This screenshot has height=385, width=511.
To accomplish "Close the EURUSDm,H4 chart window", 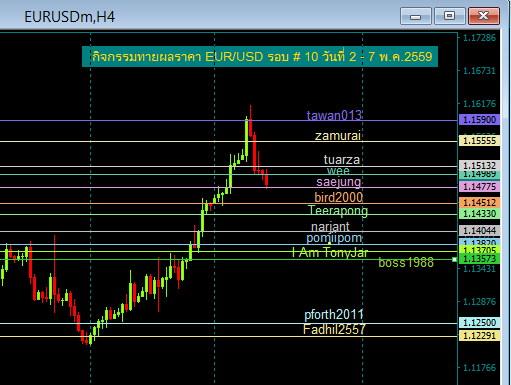I will (x=484, y=16).
